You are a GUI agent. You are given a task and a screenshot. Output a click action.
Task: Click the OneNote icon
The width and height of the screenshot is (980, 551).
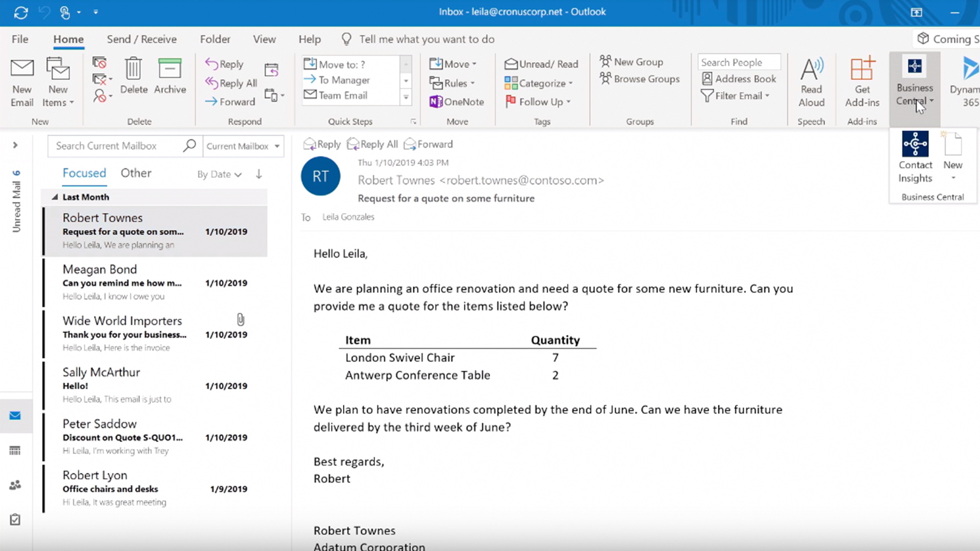(x=436, y=102)
